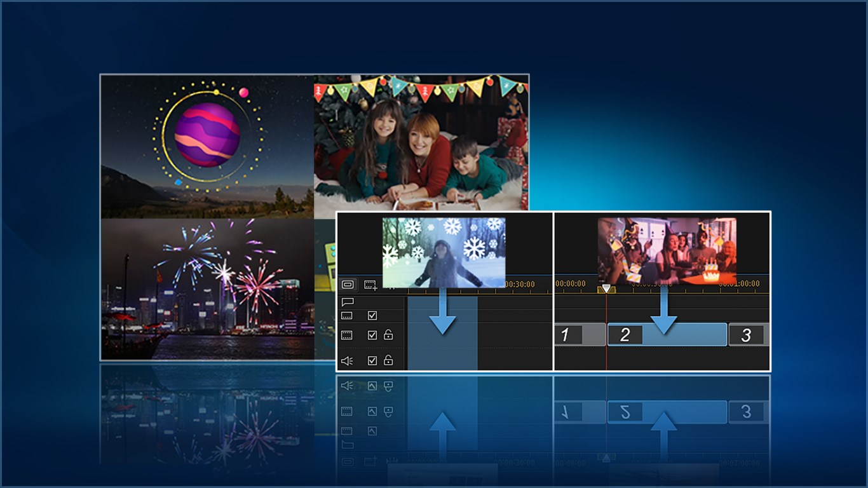Click the add tracks icon
Image resolution: width=868 pixels, height=488 pixels.
[x=371, y=285]
